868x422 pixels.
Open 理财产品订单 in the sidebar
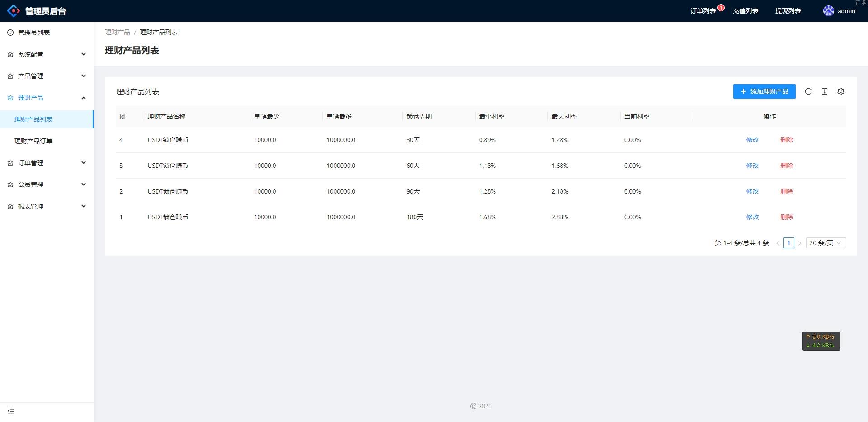pos(33,141)
